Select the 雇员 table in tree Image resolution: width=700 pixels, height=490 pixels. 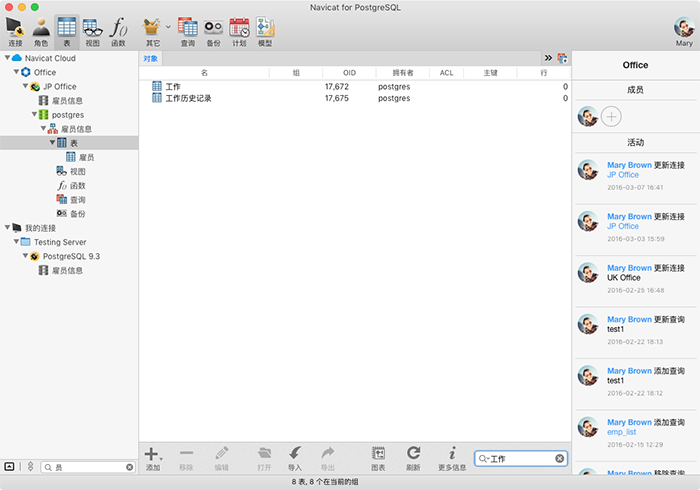pos(80,157)
